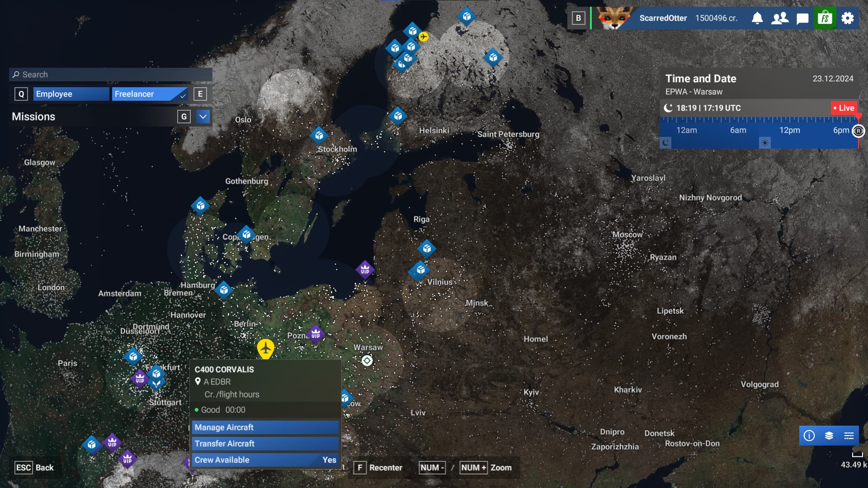Open the friends list icon
Screen dimensions: 868x488
tap(780, 18)
